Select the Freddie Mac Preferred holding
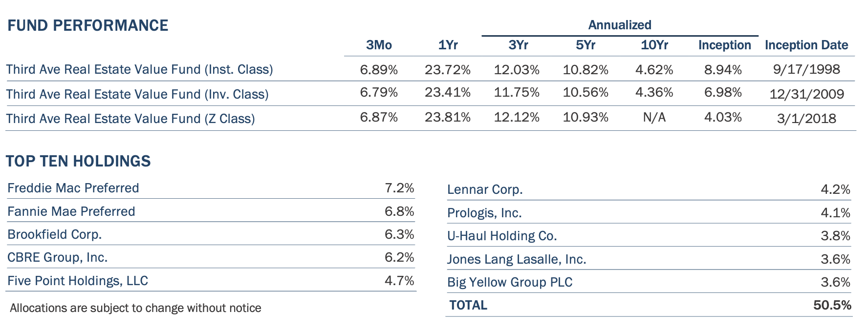This screenshot has height=332, width=868. [73, 188]
